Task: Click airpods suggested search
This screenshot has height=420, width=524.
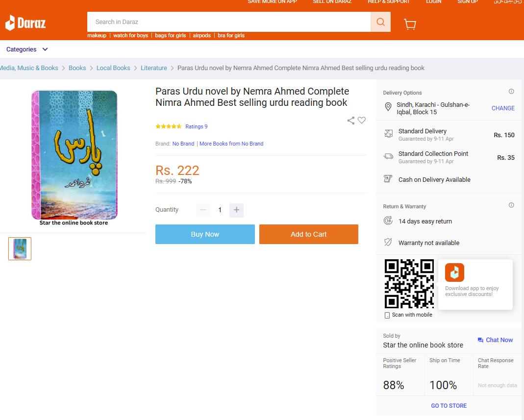Action: [x=202, y=35]
